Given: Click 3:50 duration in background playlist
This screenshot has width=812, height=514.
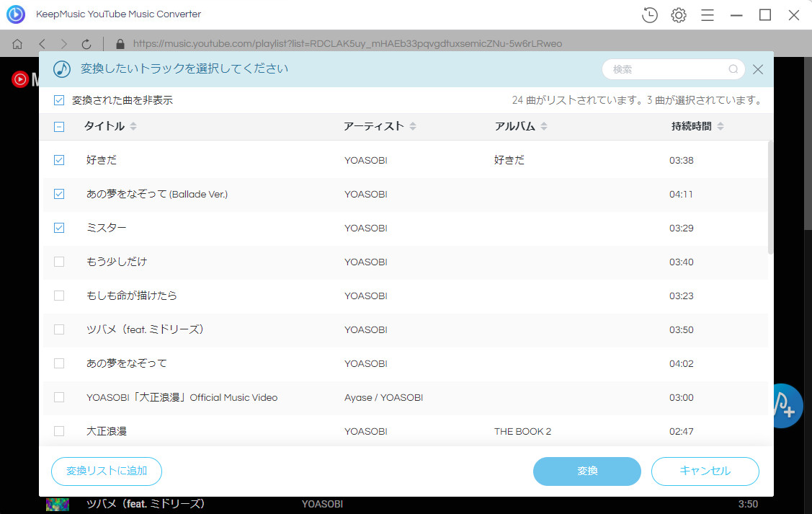Looking at the screenshot, I should pyautogui.click(x=748, y=504).
